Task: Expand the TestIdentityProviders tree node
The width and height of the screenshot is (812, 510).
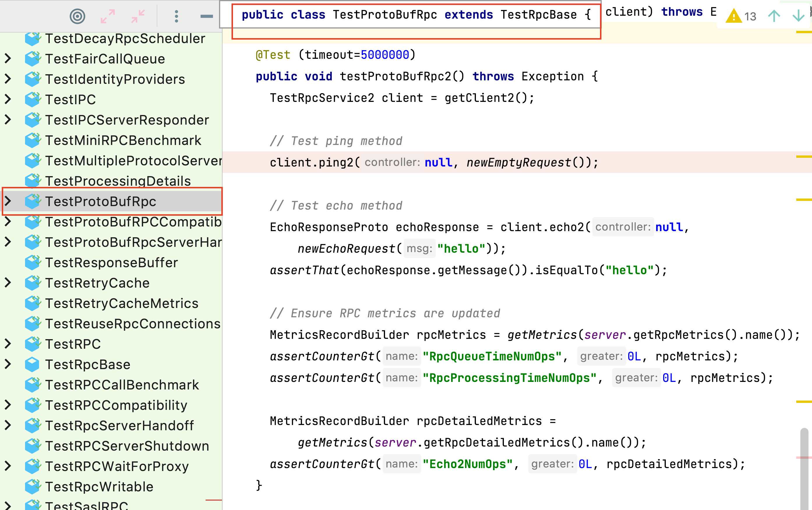Action: click(8, 79)
